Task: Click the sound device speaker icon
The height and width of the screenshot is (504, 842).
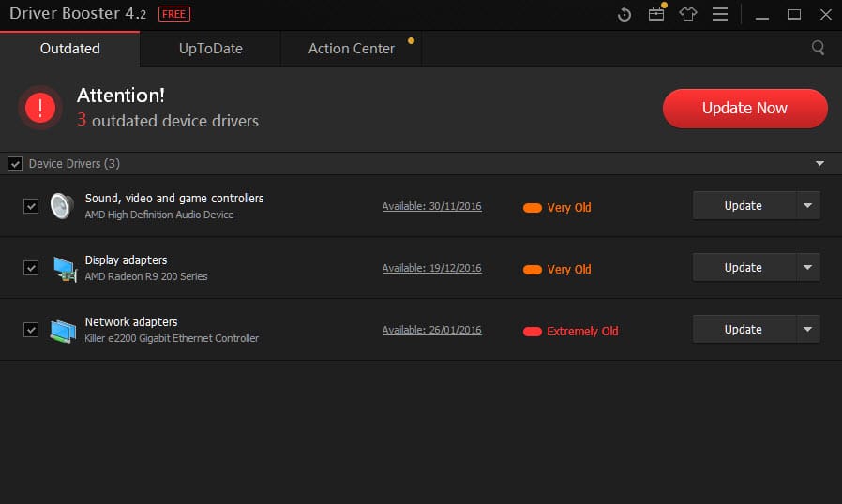Action: [62, 206]
